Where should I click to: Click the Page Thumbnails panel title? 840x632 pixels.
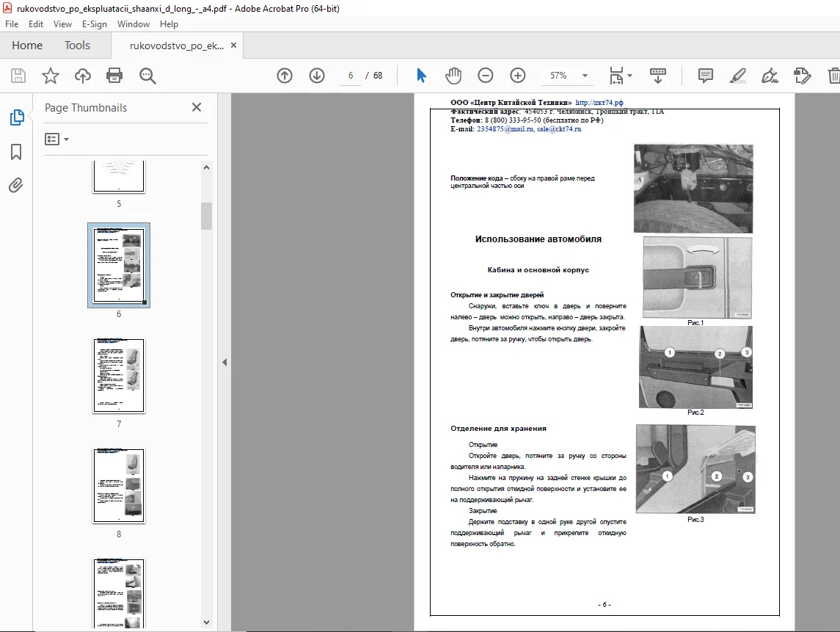(x=86, y=108)
